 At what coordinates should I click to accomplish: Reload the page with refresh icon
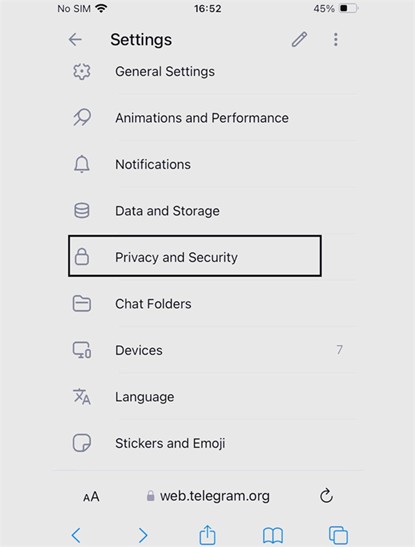pyautogui.click(x=326, y=496)
